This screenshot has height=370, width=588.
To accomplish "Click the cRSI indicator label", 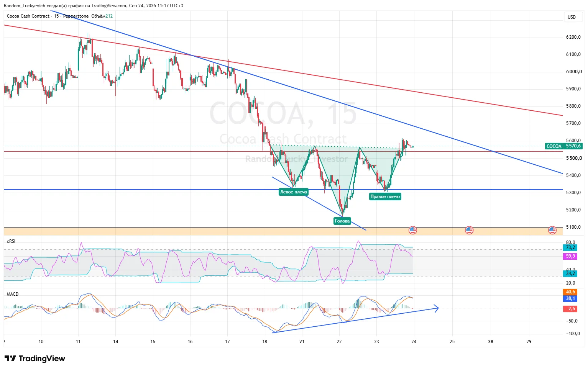I will point(11,241).
